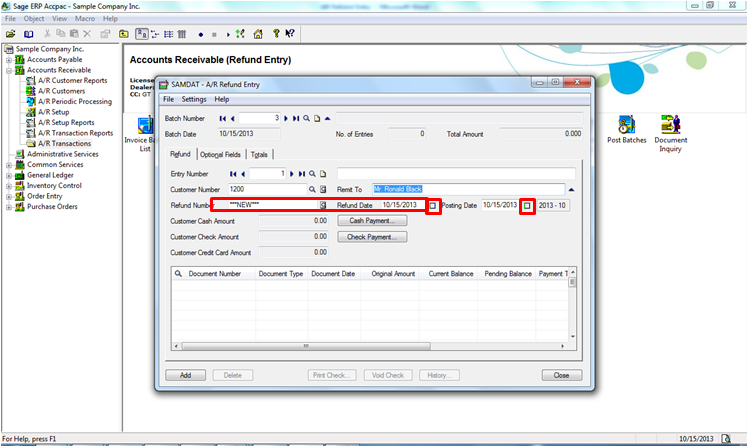Select A/R Transactions in tree
747x446 pixels.
coord(64,143)
